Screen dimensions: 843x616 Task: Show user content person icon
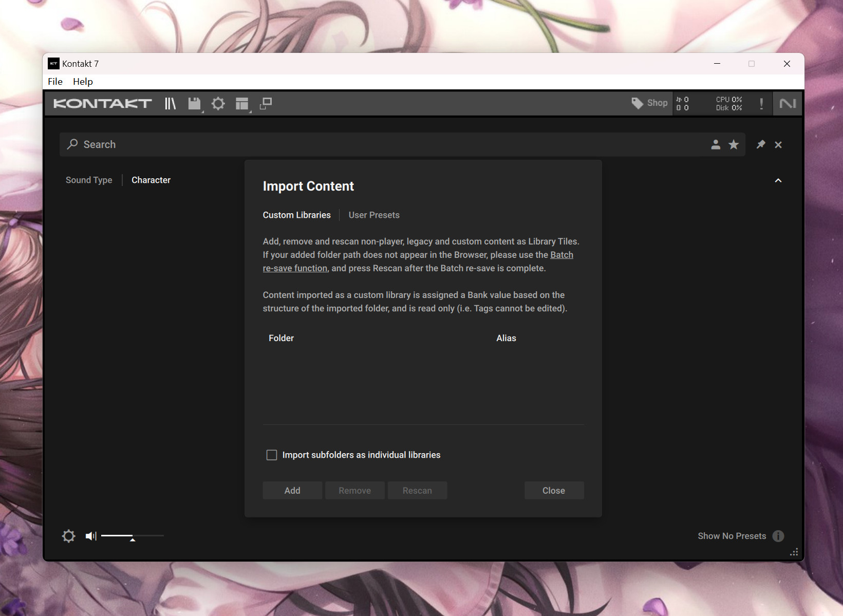(x=716, y=145)
